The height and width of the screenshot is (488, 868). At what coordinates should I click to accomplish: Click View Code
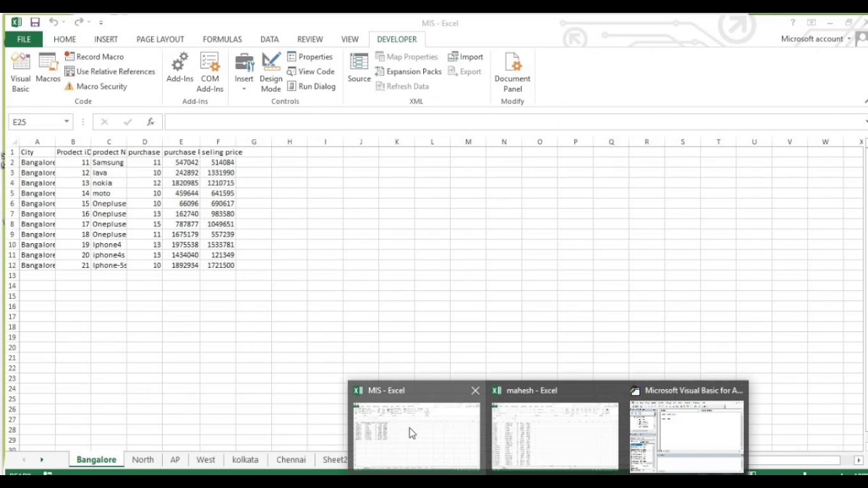311,72
